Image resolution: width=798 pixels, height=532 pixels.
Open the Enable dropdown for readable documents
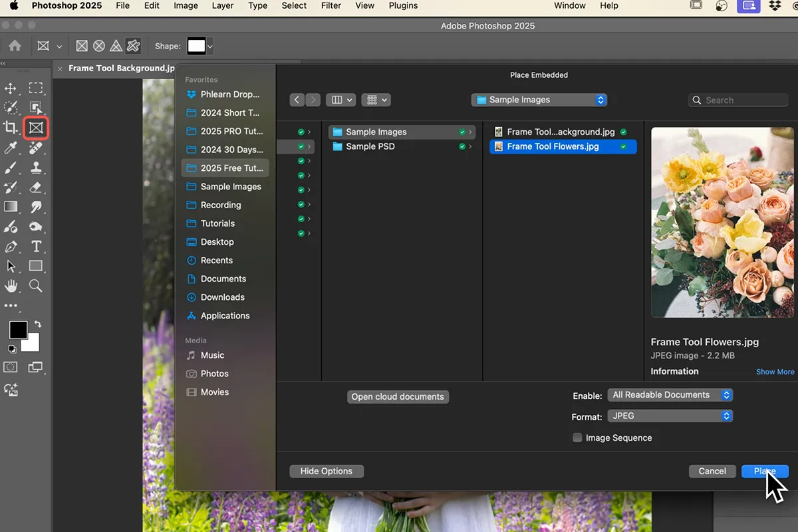click(670, 394)
